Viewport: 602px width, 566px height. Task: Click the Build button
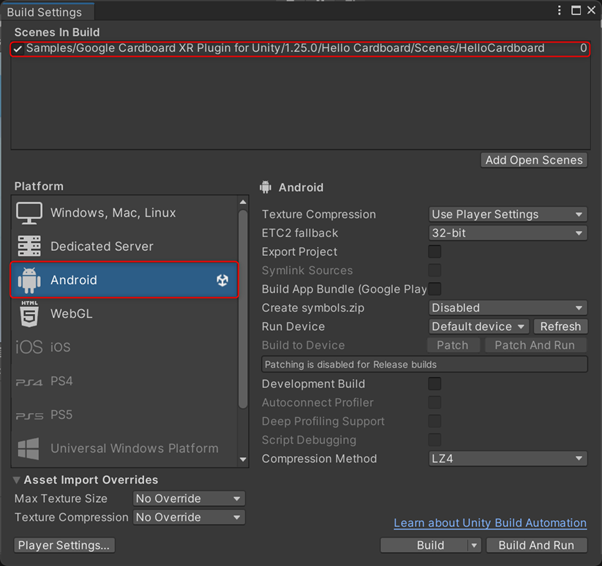click(425, 545)
